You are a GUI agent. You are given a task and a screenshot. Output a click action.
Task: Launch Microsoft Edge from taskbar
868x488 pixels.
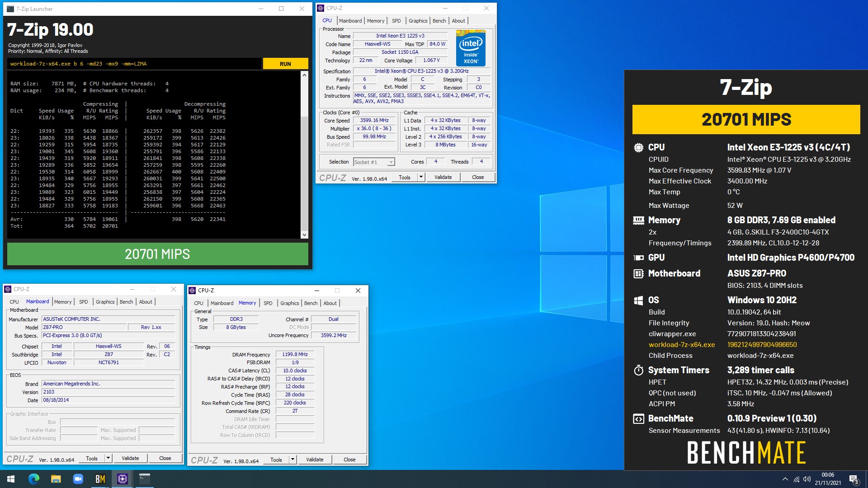pyautogui.click(x=33, y=479)
